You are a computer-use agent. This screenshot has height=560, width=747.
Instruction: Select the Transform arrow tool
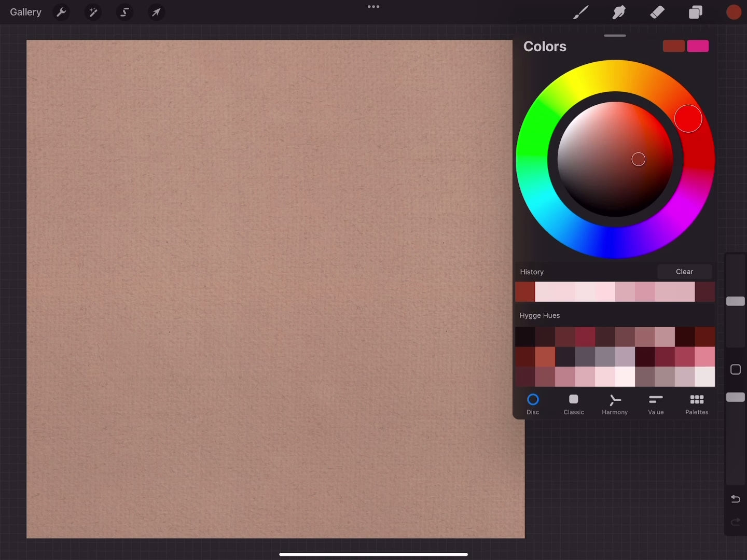(156, 12)
